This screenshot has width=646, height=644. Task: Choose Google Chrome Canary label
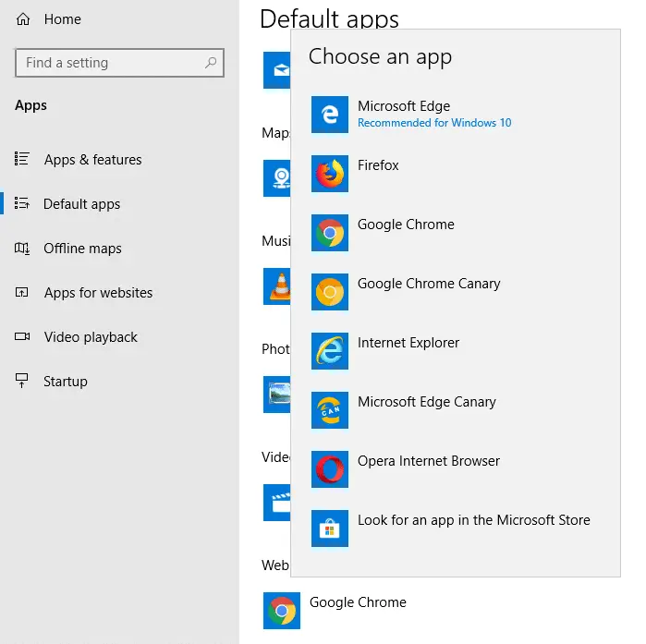point(429,285)
